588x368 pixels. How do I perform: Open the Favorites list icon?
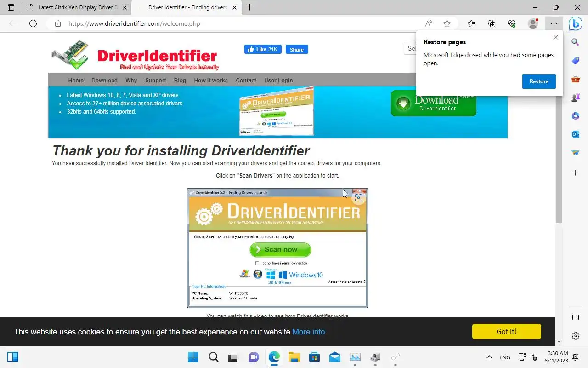pos(471,23)
